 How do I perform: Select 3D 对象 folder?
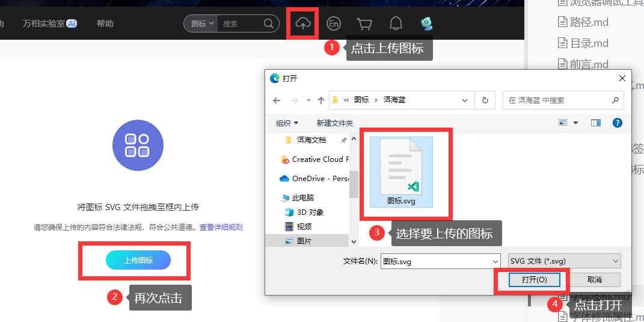[304, 212]
